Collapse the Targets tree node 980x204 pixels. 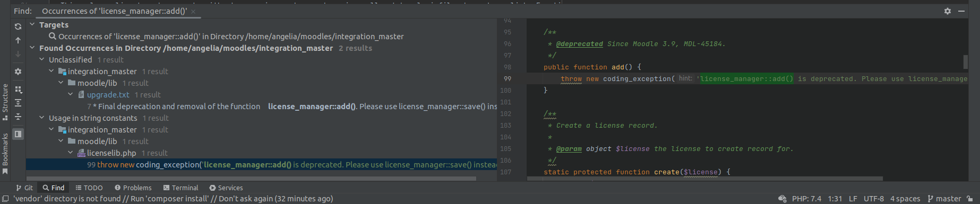coord(32,24)
